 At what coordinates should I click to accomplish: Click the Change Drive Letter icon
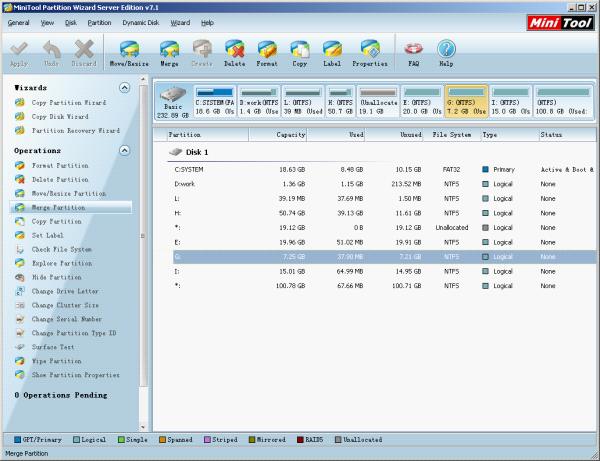click(x=20, y=291)
